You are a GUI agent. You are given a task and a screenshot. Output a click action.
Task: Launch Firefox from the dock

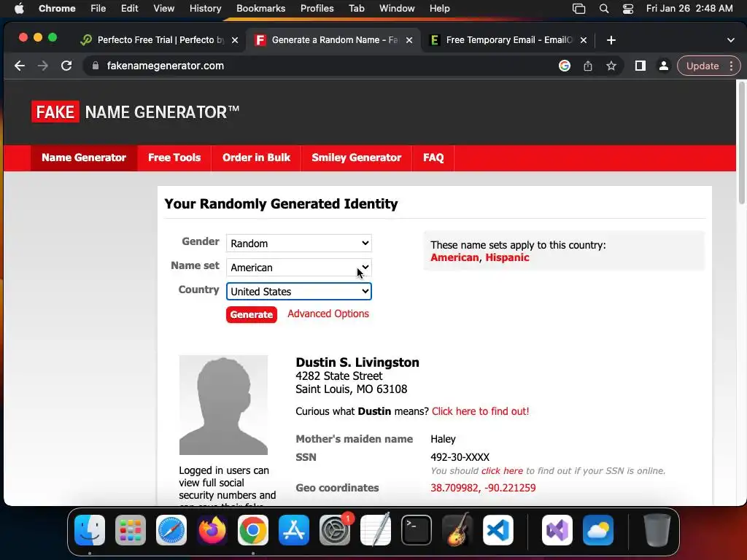click(212, 530)
